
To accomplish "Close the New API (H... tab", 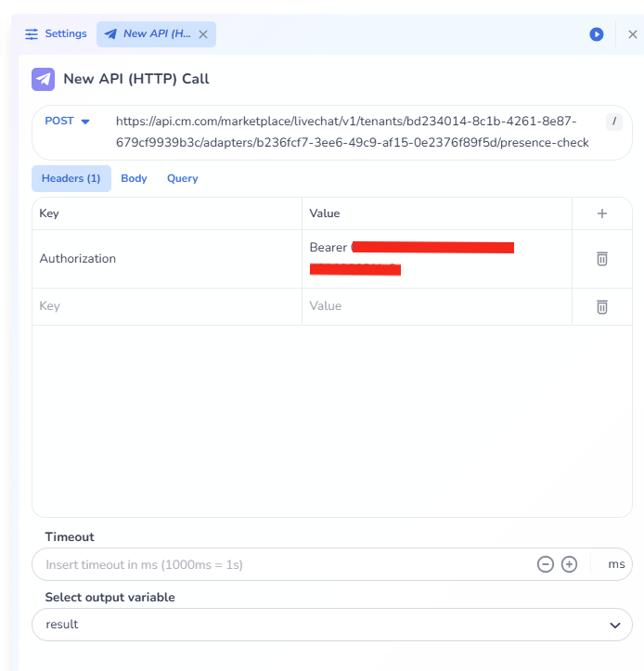I will pos(203,34).
